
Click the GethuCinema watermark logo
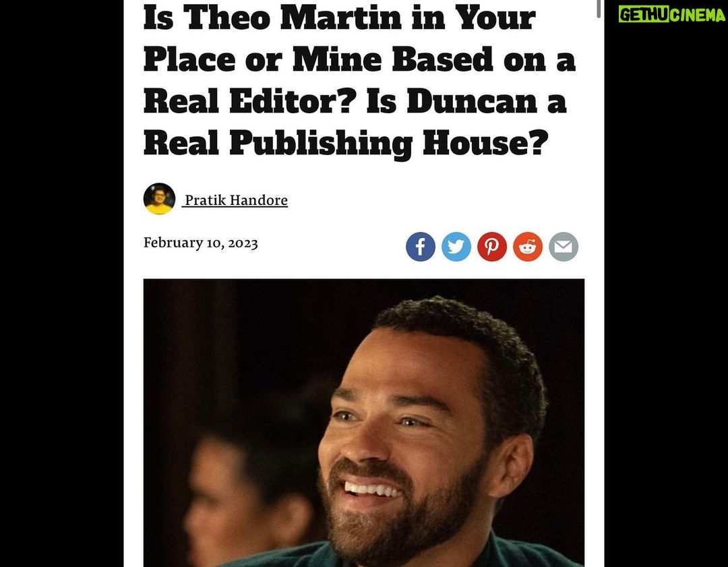pos(671,15)
